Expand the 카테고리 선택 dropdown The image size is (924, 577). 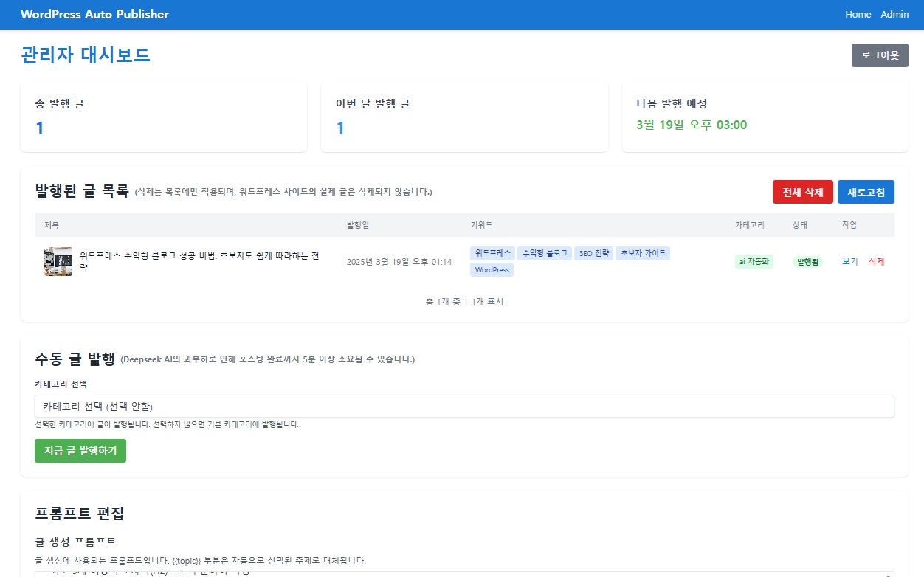[x=464, y=407]
